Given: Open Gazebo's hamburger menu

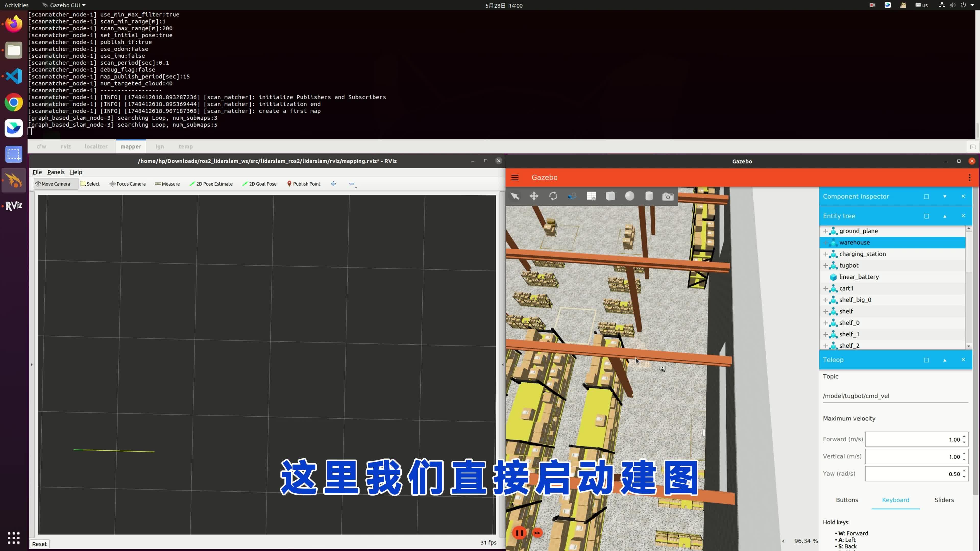Looking at the screenshot, I should tap(515, 177).
